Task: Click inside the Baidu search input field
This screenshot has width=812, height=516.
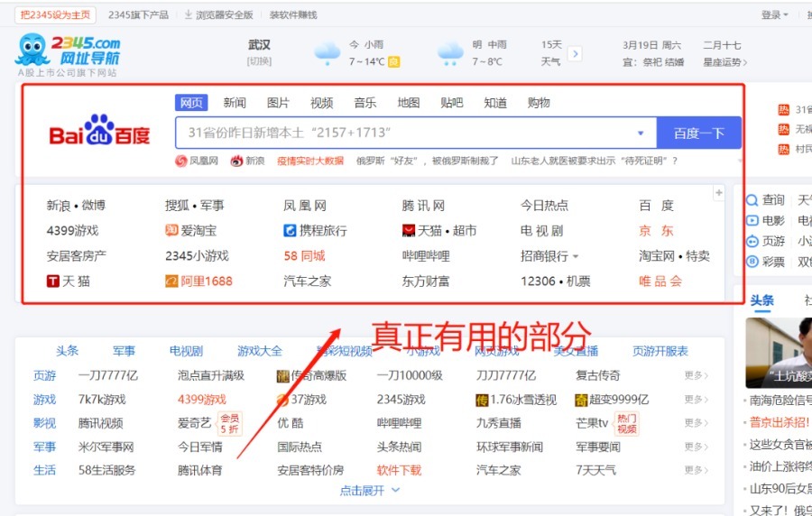Action: pos(406,134)
